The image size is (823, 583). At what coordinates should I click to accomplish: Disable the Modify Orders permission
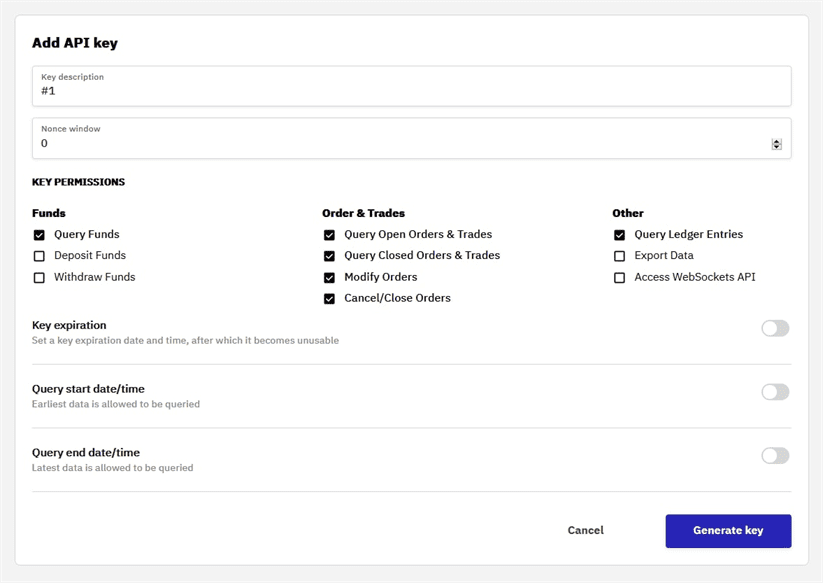(x=329, y=278)
